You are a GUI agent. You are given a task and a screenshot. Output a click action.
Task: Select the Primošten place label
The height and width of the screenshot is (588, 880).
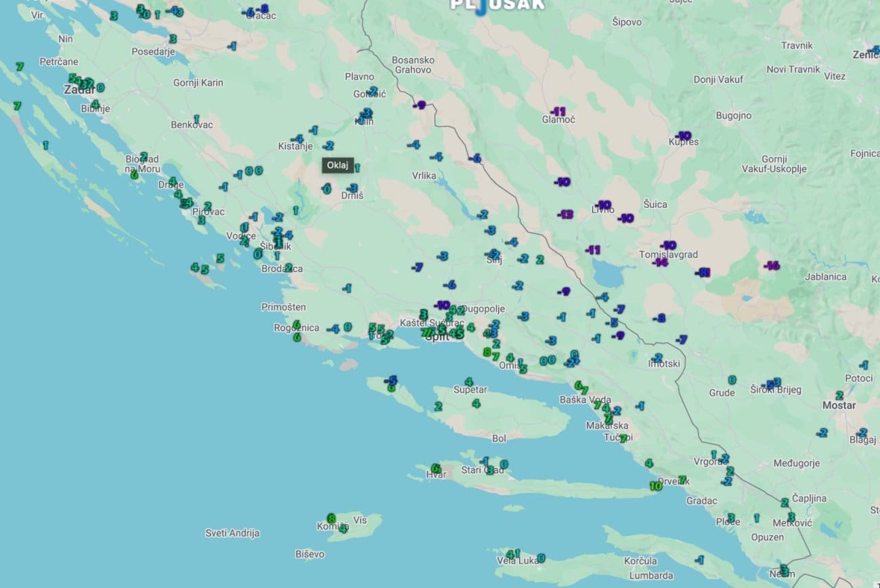[x=284, y=307]
